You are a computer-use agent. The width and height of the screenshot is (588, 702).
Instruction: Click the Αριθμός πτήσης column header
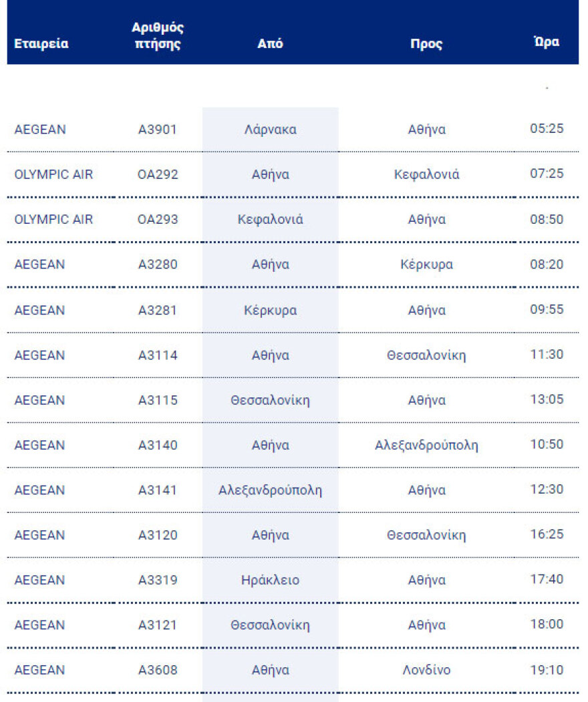[158, 36]
